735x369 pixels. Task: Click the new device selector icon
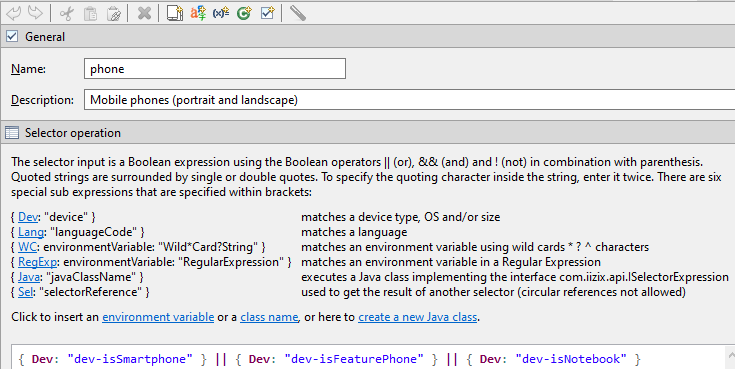pyautogui.click(x=175, y=13)
